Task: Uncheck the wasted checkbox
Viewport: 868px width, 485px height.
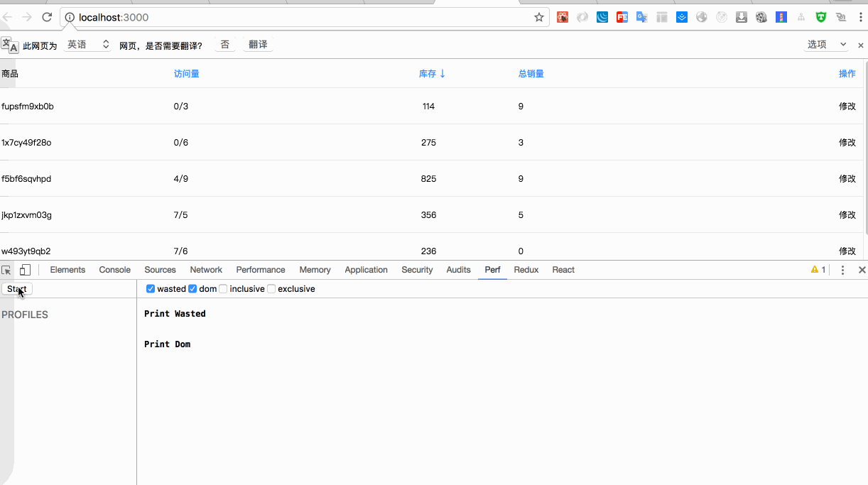Action: (151, 289)
